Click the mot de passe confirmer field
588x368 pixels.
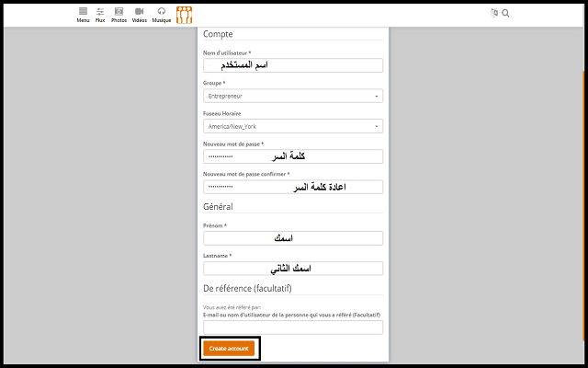click(293, 187)
